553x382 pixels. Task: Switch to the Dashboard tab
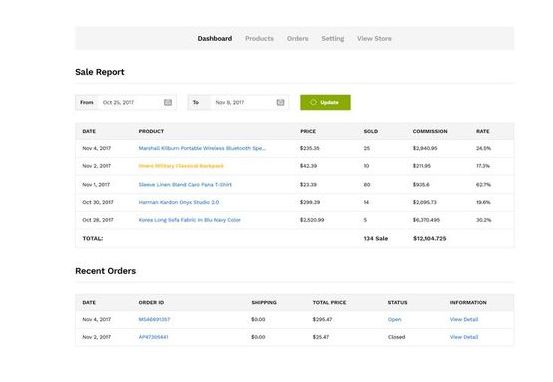click(215, 38)
